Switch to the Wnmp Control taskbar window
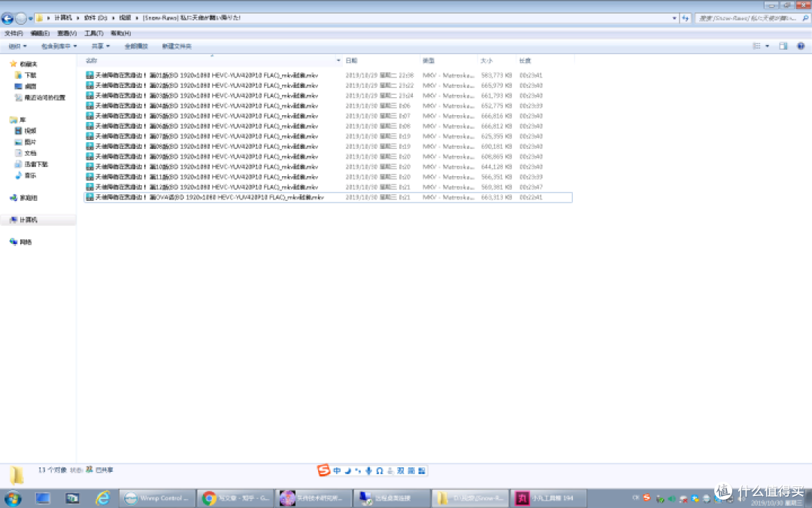 click(x=158, y=498)
